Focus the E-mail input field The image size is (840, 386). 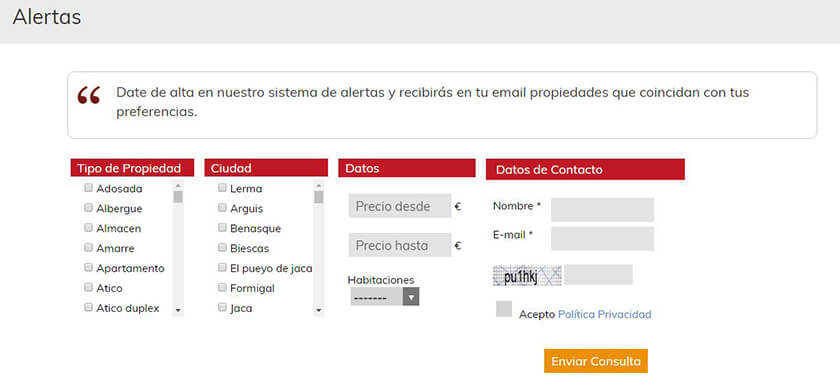pos(603,238)
